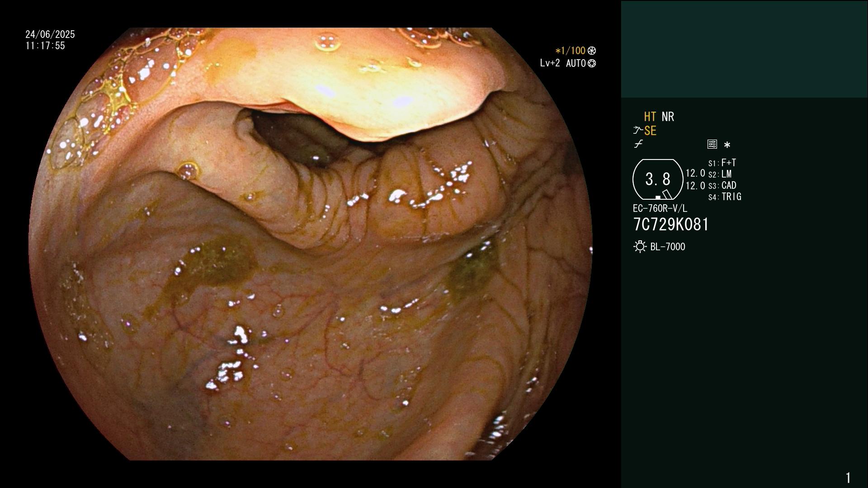
Task: Click the NR noise reduction indicator
Action: 668,117
